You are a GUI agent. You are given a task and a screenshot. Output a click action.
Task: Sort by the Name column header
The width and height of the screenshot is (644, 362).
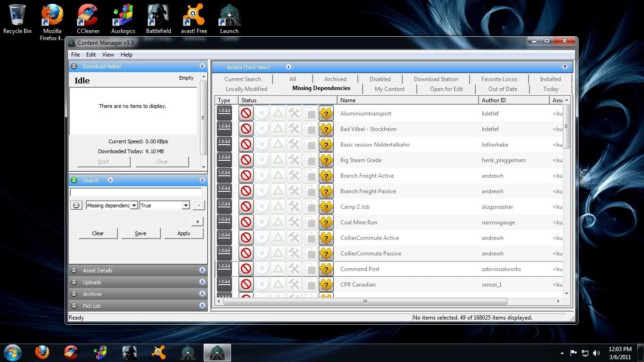coord(408,100)
